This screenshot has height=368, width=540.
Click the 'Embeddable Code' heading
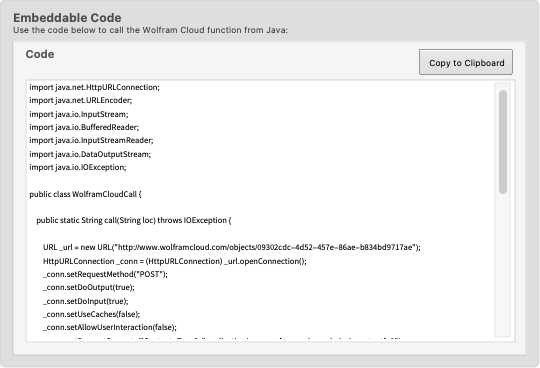point(67,18)
